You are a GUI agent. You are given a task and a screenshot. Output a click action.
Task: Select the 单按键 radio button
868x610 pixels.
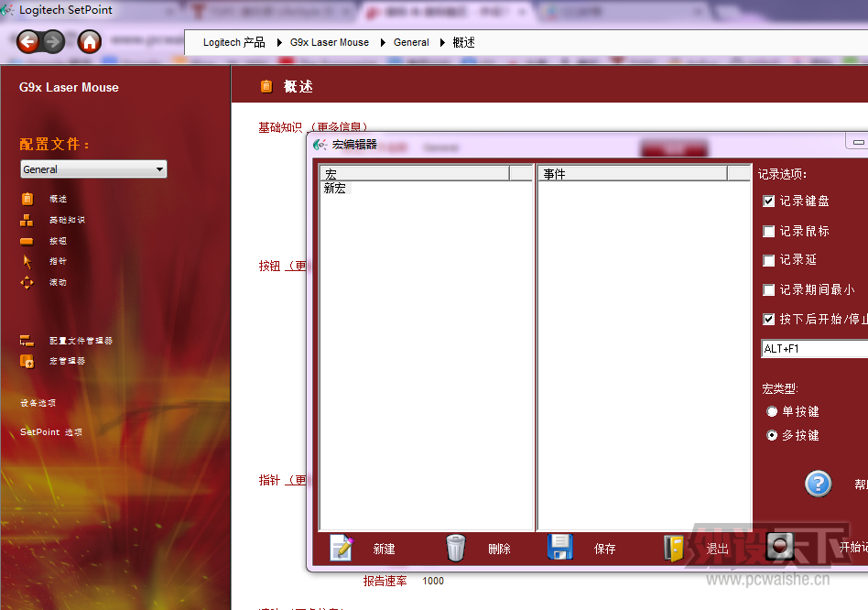coord(772,411)
